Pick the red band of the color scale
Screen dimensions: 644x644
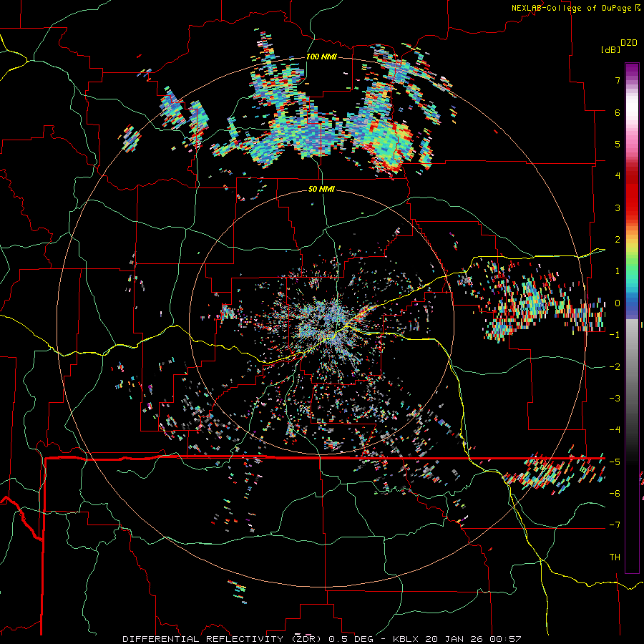pyautogui.click(x=632, y=193)
